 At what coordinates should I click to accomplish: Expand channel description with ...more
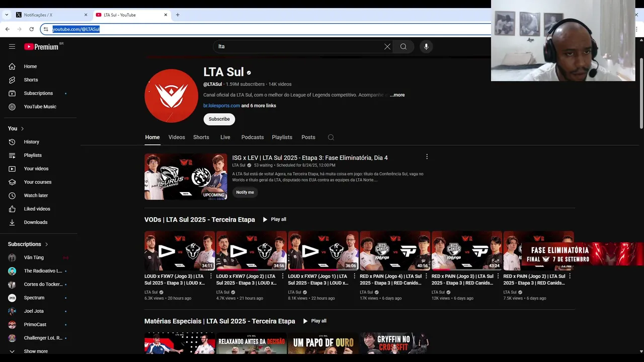[397, 95]
